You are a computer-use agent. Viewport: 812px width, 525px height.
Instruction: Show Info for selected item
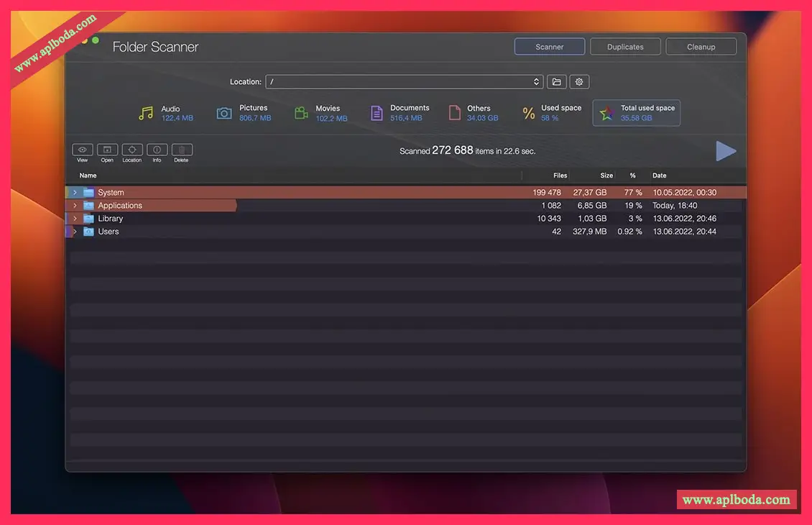coord(157,150)
